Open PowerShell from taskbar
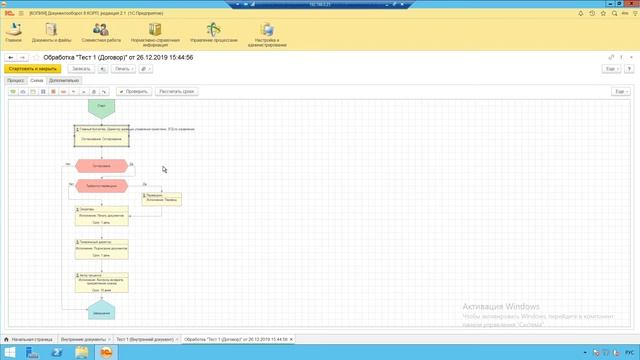The width and height of the screenshot is (640, 360). click(x=57, y=352)
